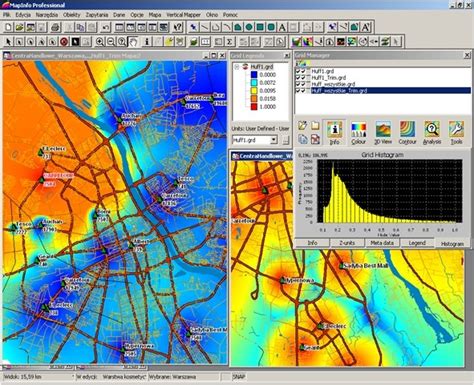Viewport: 474px width, 385px height.
Task: Select the arrow Select tool
Action: click(x=8, y=42)
